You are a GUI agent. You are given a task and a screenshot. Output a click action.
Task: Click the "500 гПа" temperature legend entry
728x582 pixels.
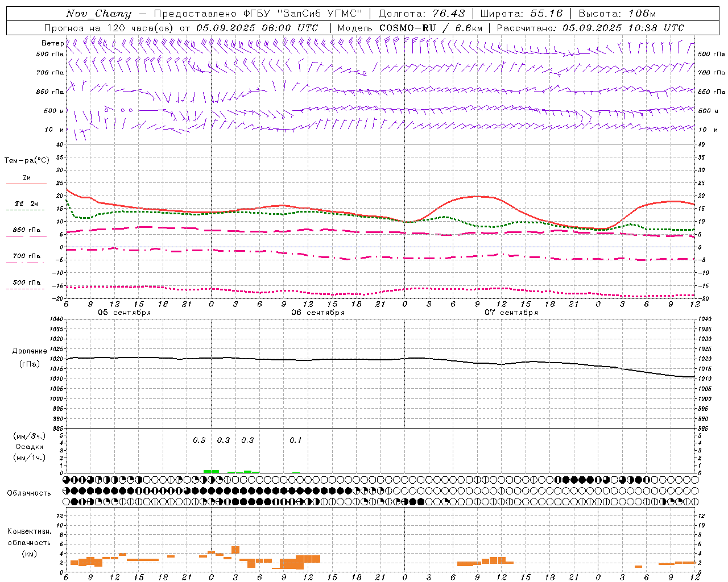click(26, 282)
